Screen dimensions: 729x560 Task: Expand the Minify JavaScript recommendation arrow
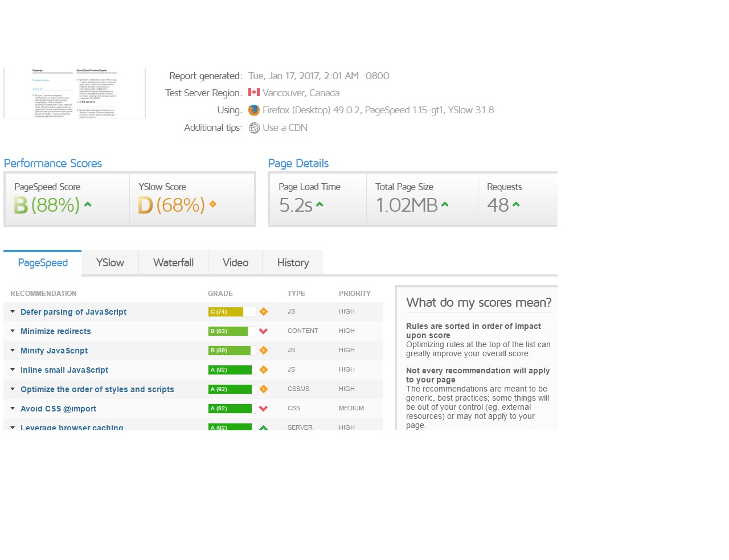pos(13,351)
